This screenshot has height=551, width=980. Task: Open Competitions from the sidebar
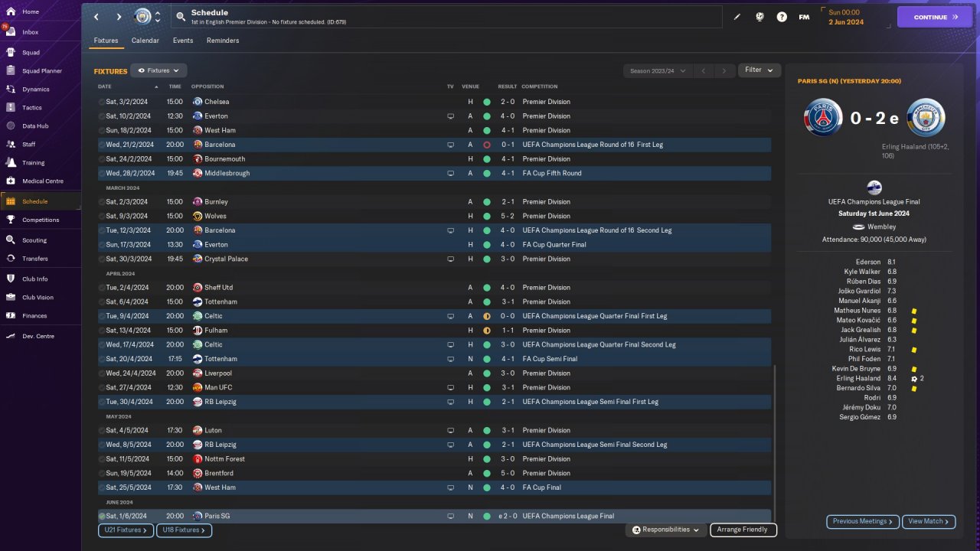pos(41,220)
